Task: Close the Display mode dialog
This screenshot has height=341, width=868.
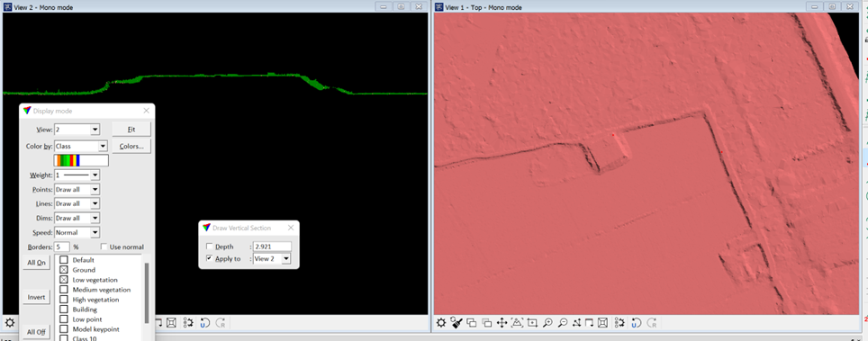Action: 146,111
